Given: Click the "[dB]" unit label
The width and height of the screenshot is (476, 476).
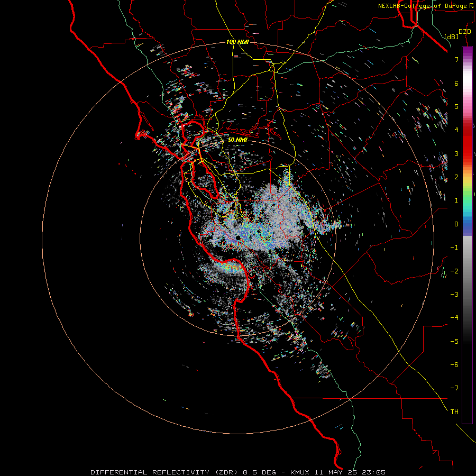Looking at the screenshot, I should (451, 36).
